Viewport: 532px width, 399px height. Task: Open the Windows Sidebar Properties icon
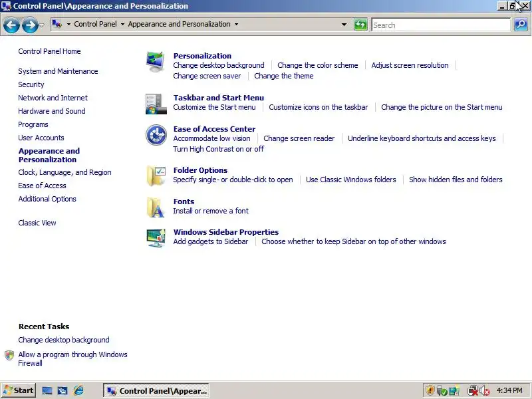click(156, 238)
